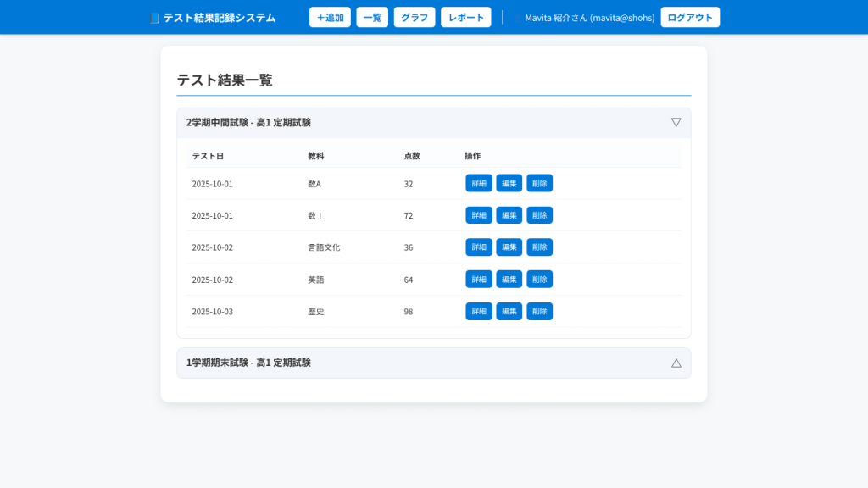Collapse the 2学期中間試験 panel via its triangle
Image resolution: width=868 pixels, height=488 pixels.
[x=676, y=121]
